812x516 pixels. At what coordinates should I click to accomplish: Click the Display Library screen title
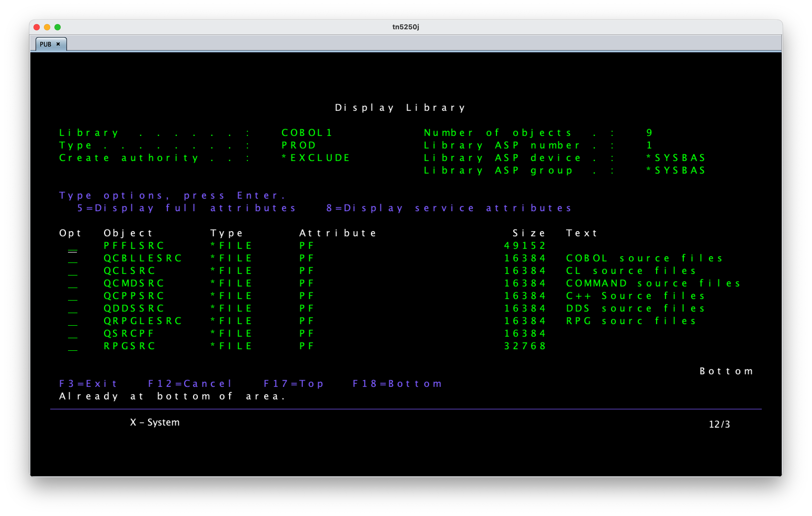(x=400, y=108)
